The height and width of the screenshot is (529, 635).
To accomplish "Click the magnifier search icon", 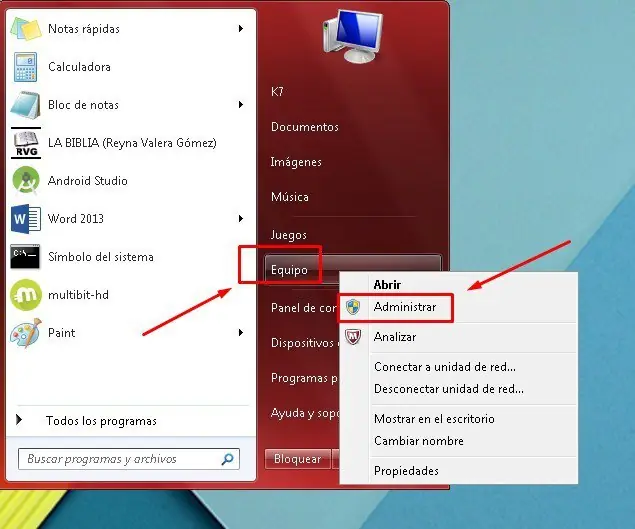I will [x=228, y=459].
